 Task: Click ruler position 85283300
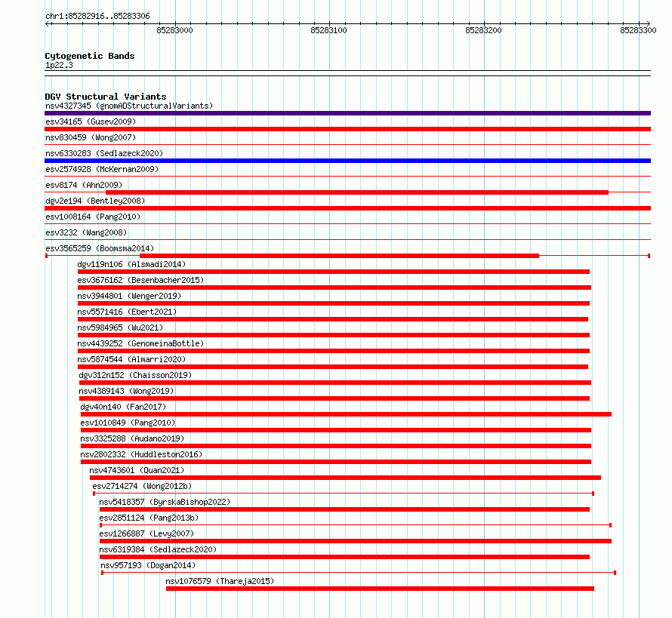point(638,30)
